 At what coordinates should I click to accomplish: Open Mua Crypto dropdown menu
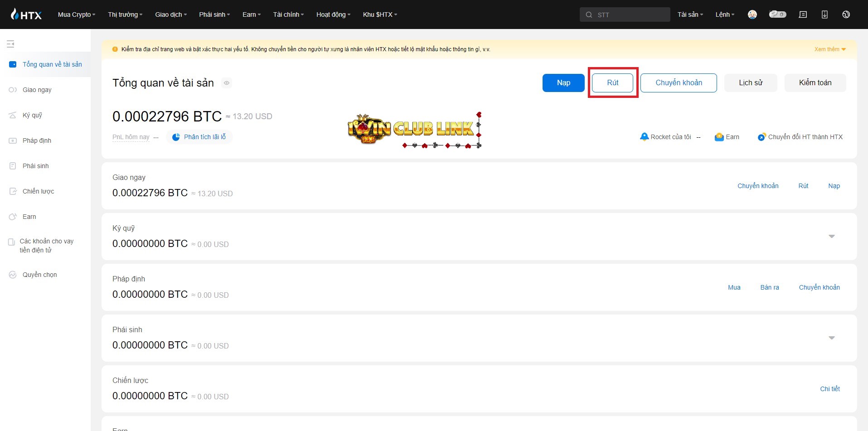click(x=77, y=15)
